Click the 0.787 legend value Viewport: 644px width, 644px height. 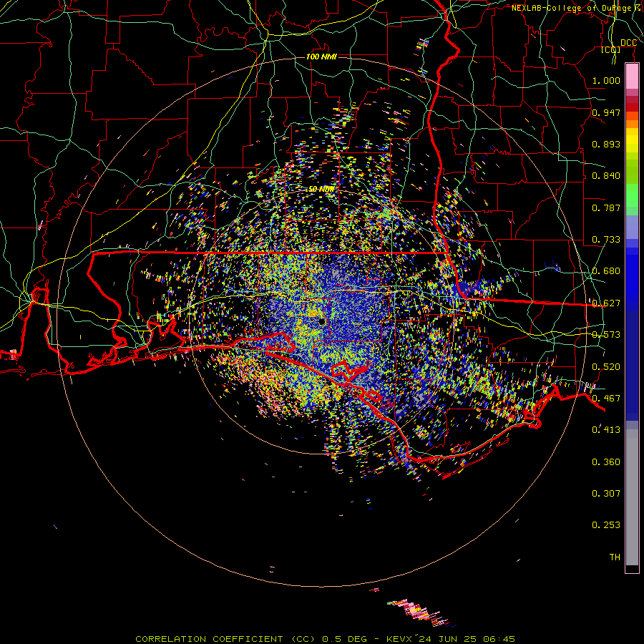(606, 208)
